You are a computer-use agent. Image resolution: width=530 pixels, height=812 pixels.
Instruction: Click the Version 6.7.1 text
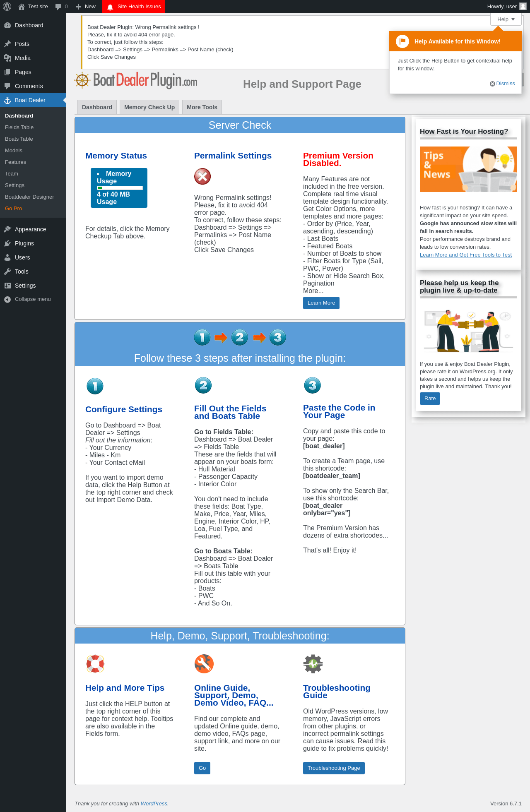tap(506, 804)
